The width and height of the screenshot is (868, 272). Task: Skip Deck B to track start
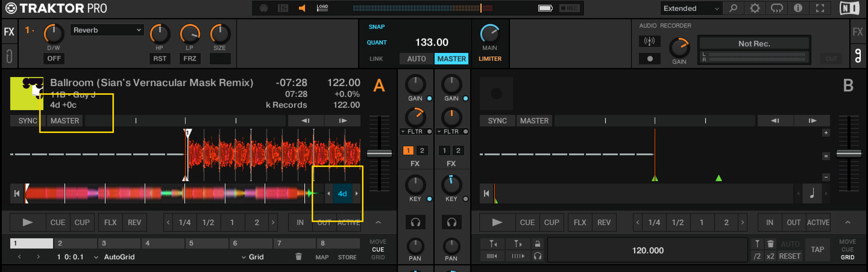[486, 194]
